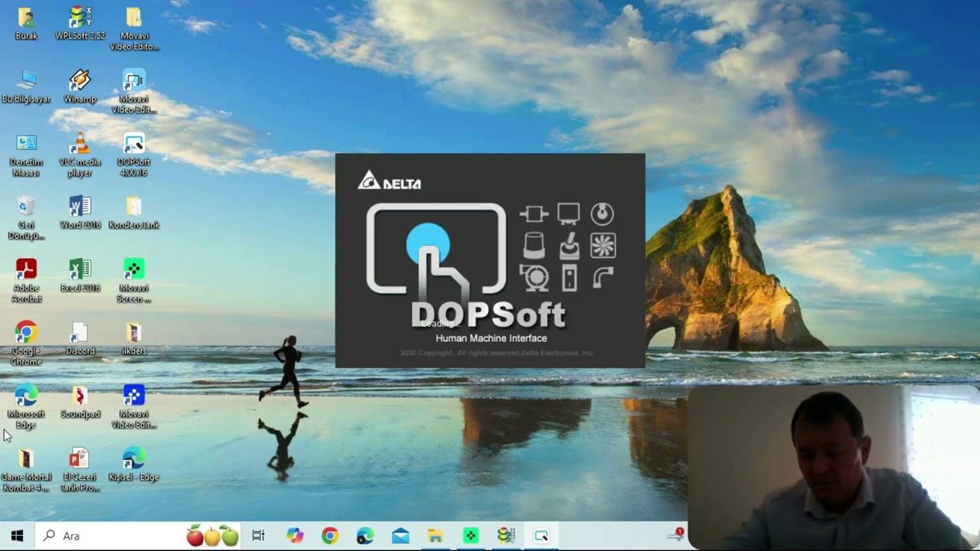The image size is (980, 551).
Task: Open the Mail app from the taskbar
Action: coord(400,536)
